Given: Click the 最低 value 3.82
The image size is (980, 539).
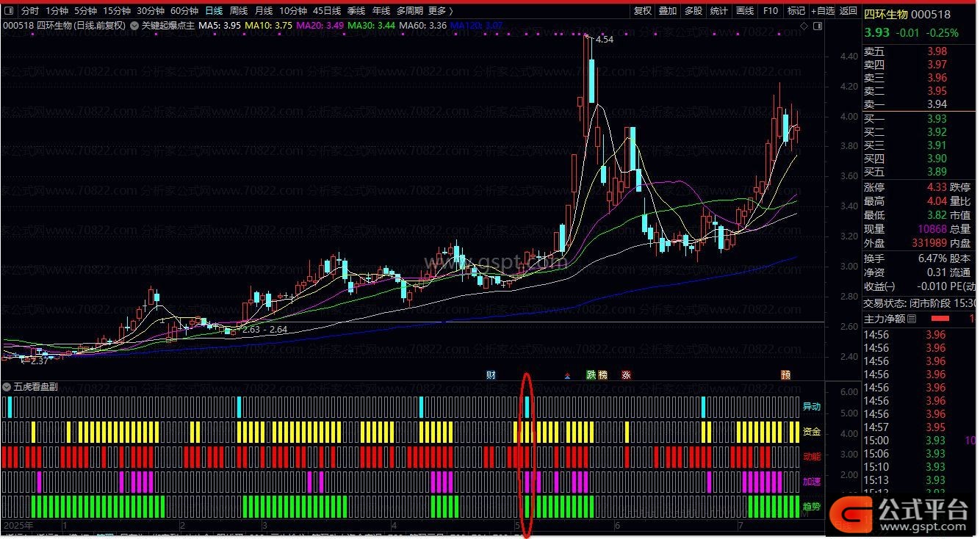Looking at the screenshot, I should click(x=937, y=215).
